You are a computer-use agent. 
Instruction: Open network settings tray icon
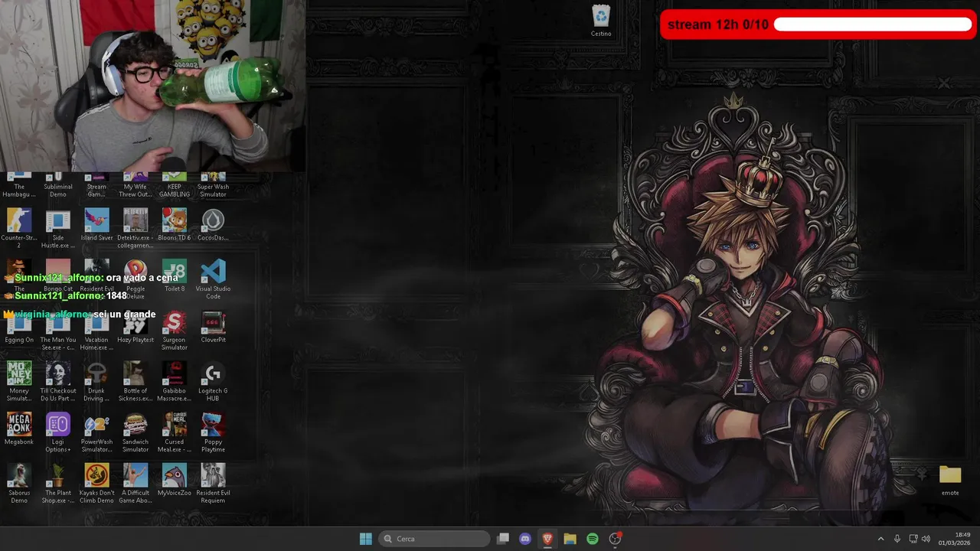click(x=913, y=539)
